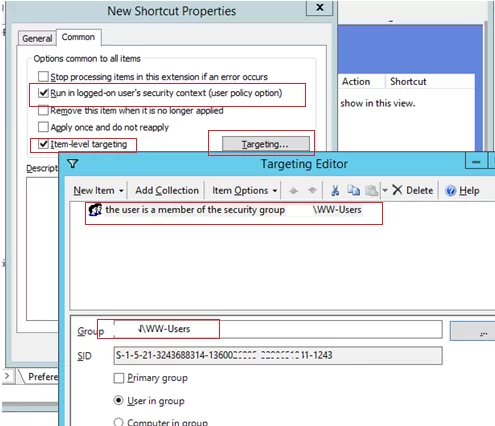The width and height of the screenshot is (495, 426).
Task: Switch to the Common tab
Action: pos(78,37)
